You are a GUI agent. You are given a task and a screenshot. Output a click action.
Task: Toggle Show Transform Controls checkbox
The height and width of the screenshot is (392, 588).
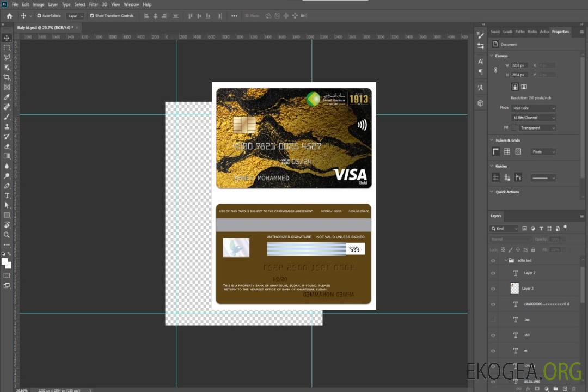pyautogui.click(x=92, y=16)
